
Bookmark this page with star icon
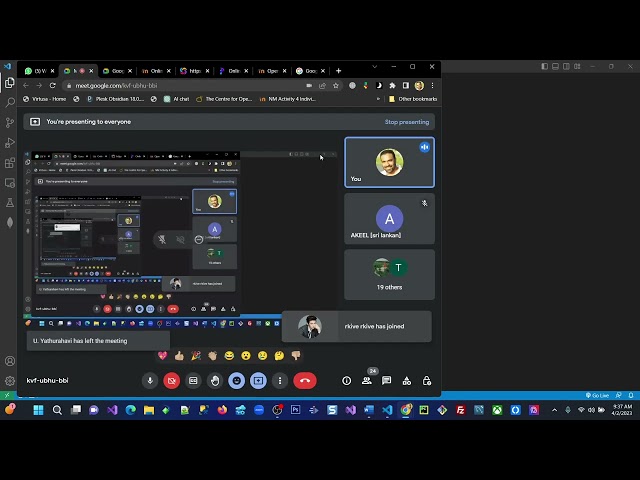coord(336,86)
